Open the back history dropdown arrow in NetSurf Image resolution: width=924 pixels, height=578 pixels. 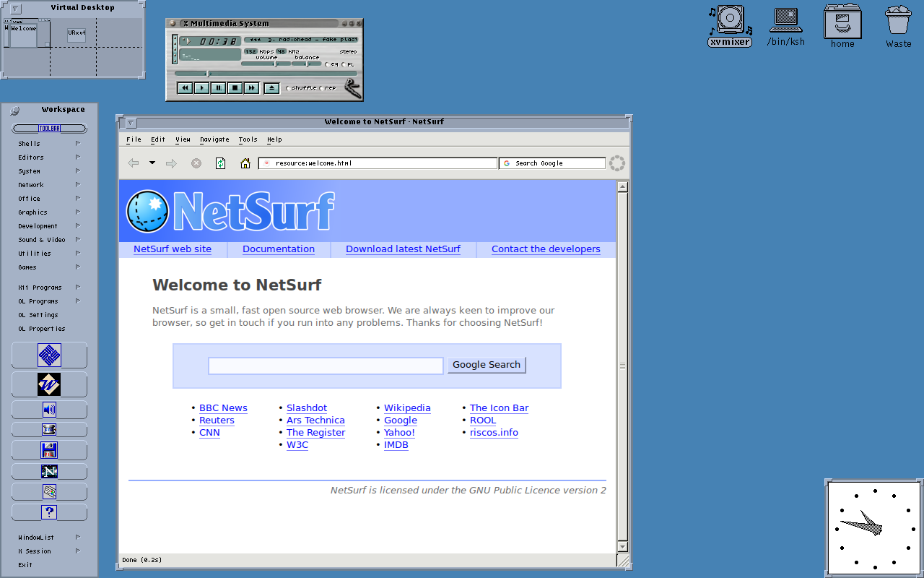coord(152,163)
